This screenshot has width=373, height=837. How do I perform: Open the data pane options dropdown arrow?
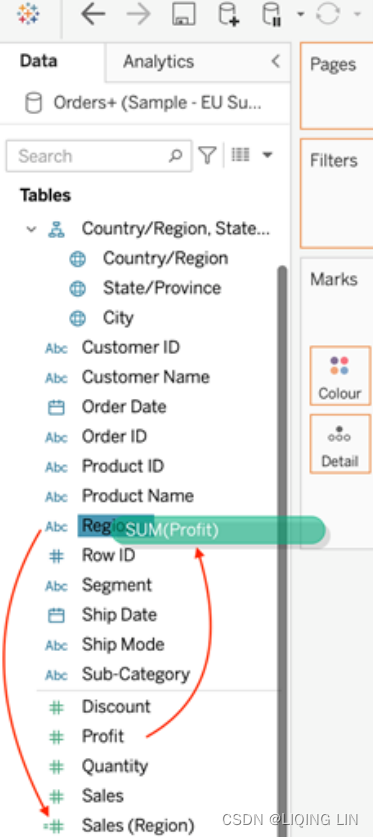[x=267, y=155]
